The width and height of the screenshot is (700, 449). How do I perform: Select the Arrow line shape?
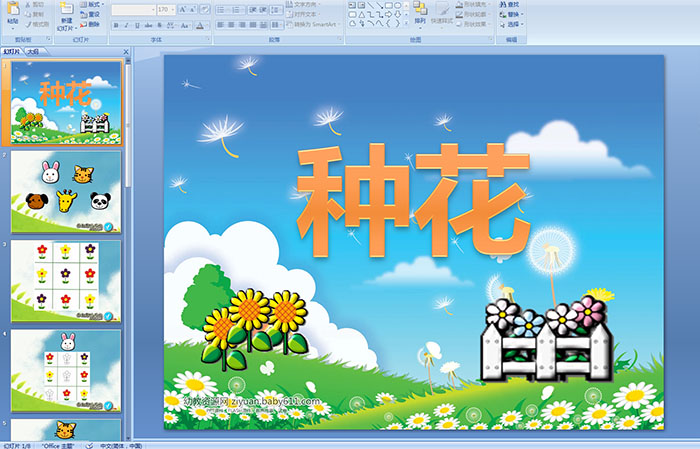(x=379, y=5)
